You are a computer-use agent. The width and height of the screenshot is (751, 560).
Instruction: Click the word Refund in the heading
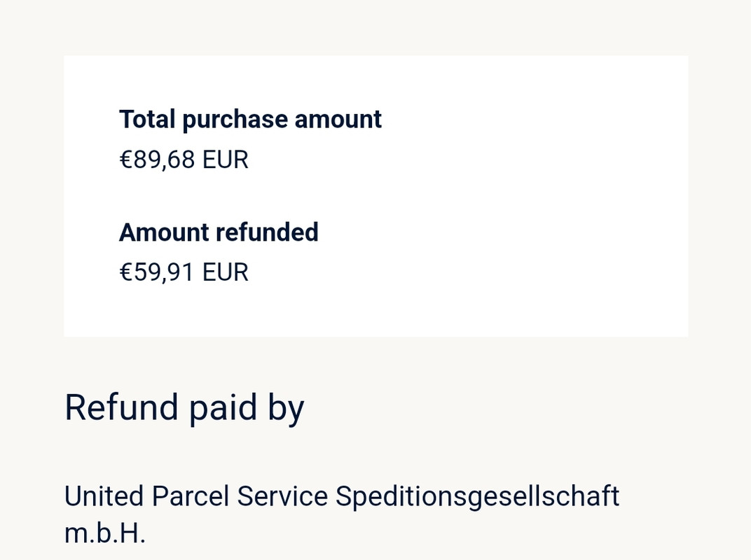121,407
